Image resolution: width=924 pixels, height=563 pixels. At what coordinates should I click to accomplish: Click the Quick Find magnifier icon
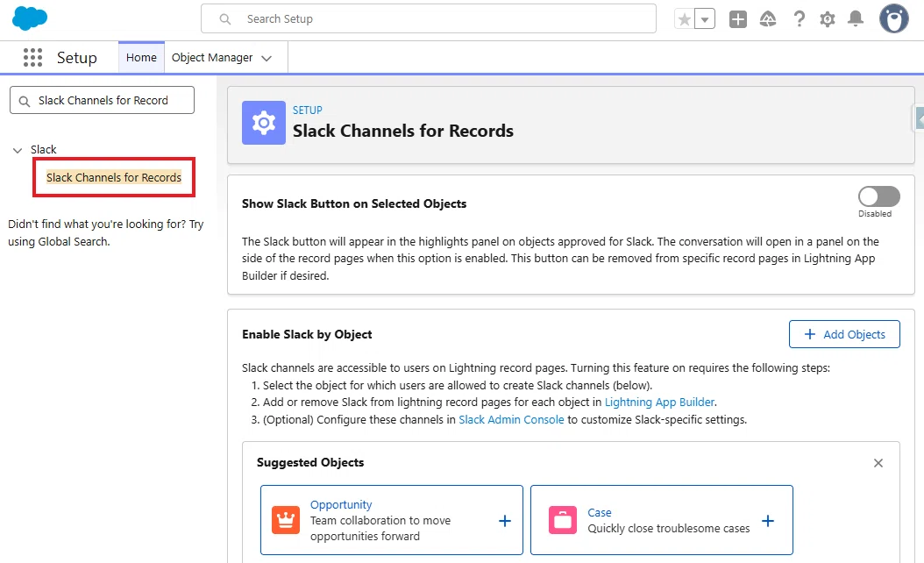point(25,102)
